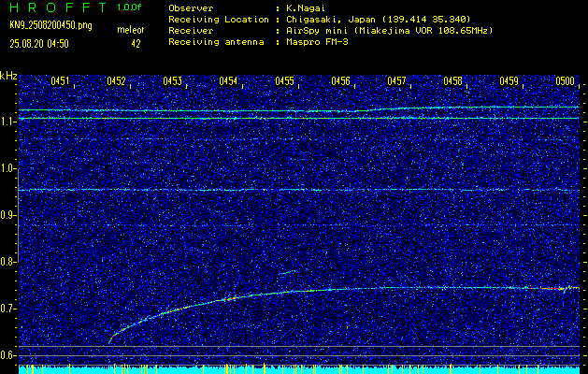The width and height of the screenshot is (588, 374).
Task: Click the 0454 time marker
Action: pyautogui.click(x=228, y=81)
